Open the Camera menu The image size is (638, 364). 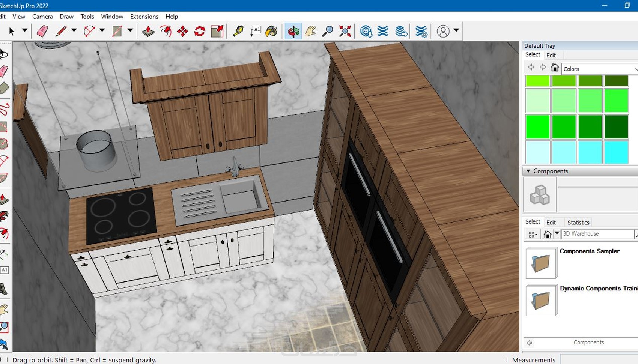tap(42, 17)
